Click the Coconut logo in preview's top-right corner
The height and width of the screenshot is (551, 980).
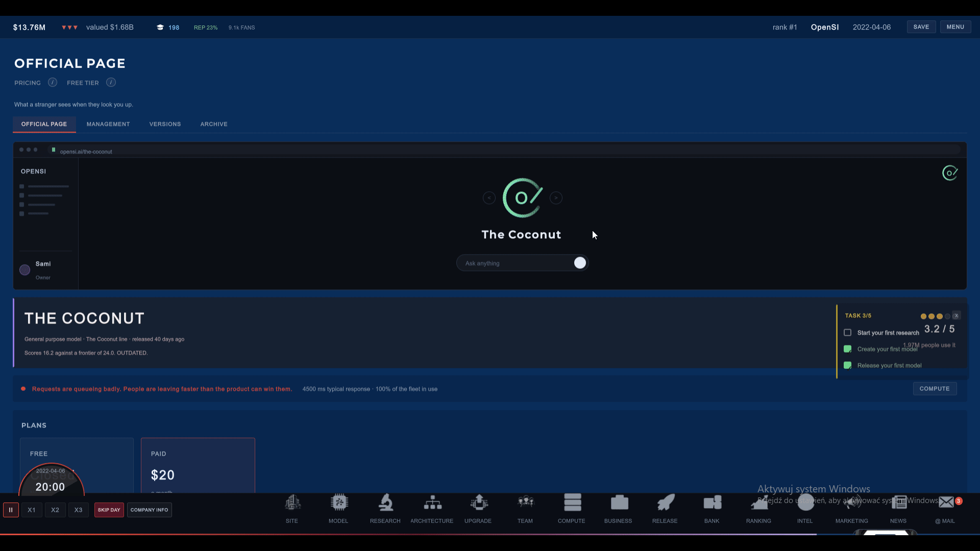[950, 173]
